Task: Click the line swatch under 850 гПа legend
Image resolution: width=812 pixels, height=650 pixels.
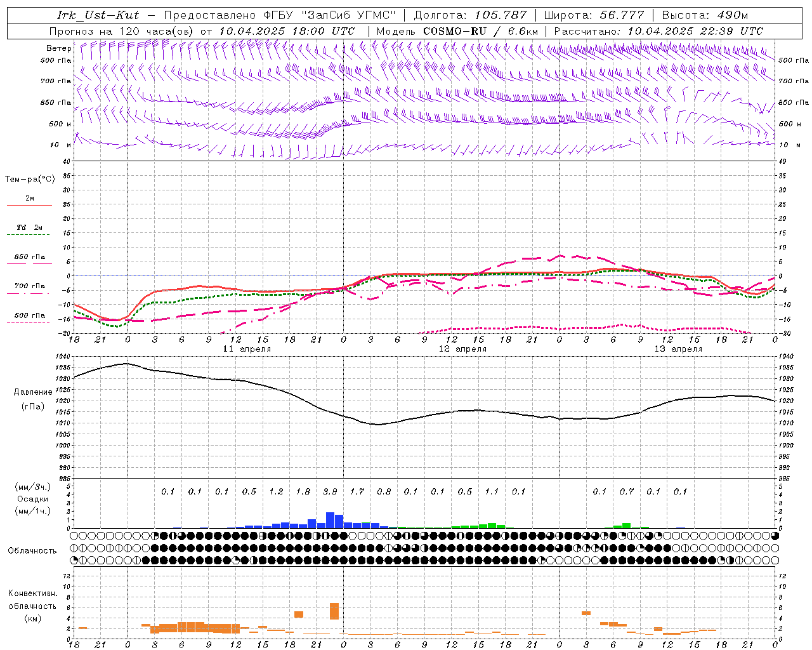Action: [29, 263]
